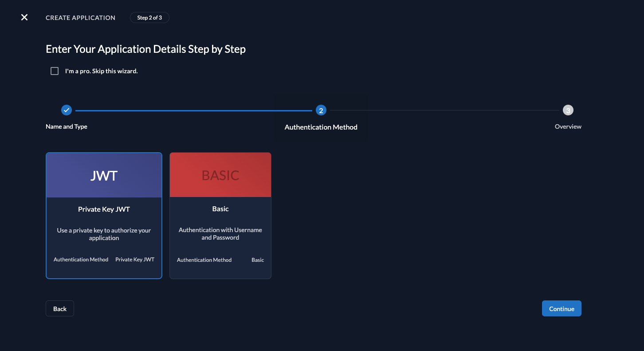Click 'Private Key JWT' value in card footer
This screenshot has height=351, width=644.
click(135, 260)
